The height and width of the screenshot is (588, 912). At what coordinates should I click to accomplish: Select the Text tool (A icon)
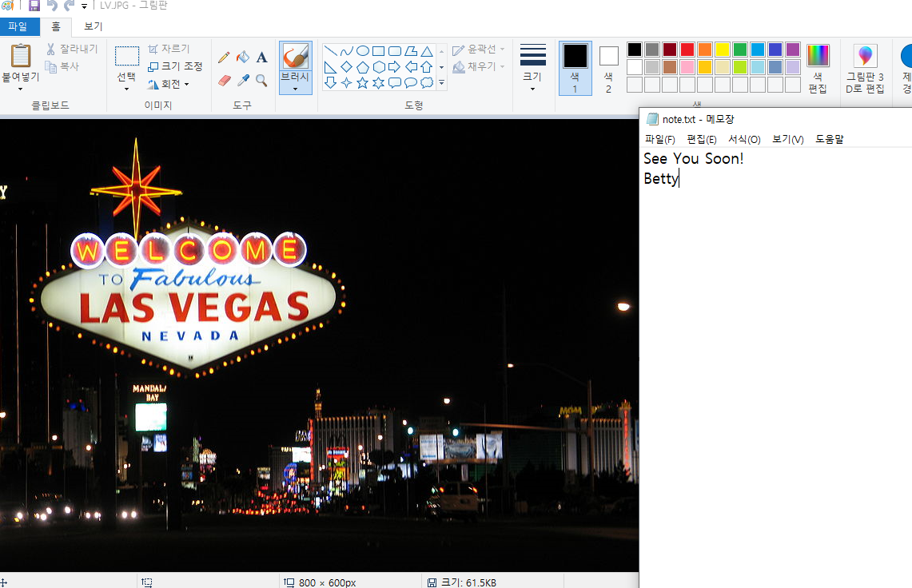click(x=261, y=57)
